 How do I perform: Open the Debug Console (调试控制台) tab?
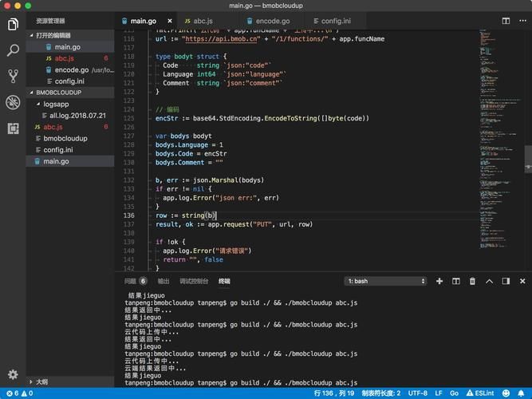194,281
